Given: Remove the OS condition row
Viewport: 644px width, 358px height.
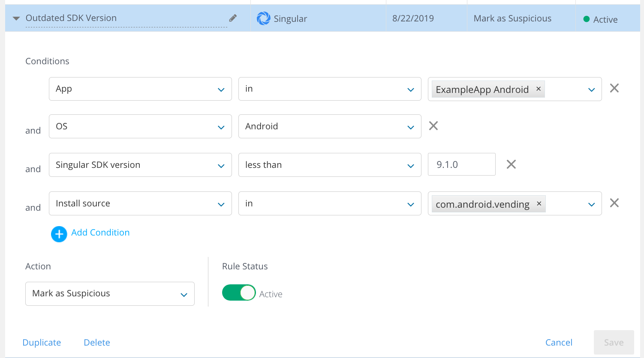Looking at the screenshot, I should [x=433, y=126].
